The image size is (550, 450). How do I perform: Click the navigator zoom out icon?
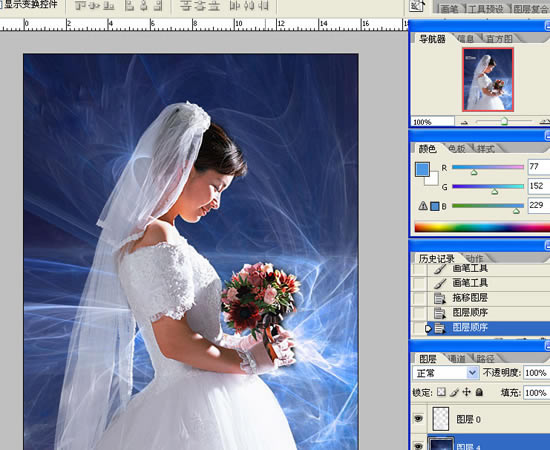pos(464,122)
